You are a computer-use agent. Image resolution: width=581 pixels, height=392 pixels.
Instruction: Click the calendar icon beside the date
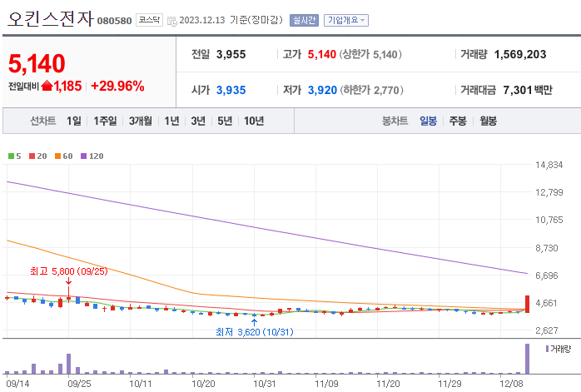[x=172, y=21]
